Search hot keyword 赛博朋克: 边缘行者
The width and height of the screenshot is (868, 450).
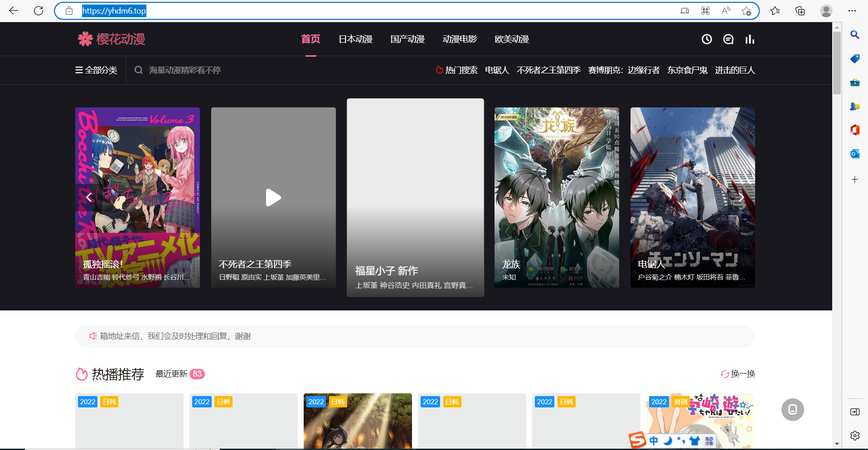click(x=624, y=70)
